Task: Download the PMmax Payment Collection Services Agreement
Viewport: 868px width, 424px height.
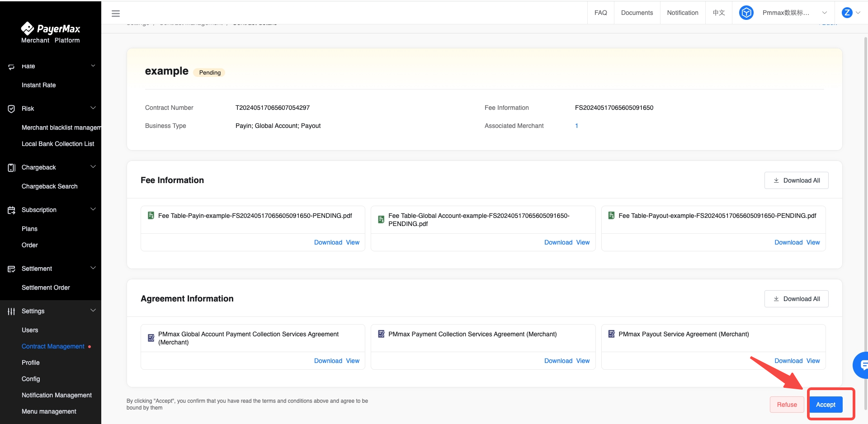Action: click(558, 361)
